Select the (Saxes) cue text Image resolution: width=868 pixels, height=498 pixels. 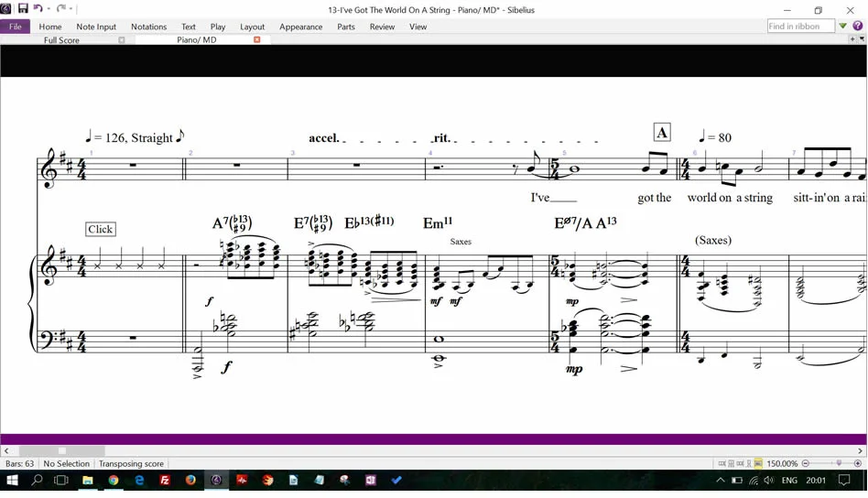[x=713, y=240]
